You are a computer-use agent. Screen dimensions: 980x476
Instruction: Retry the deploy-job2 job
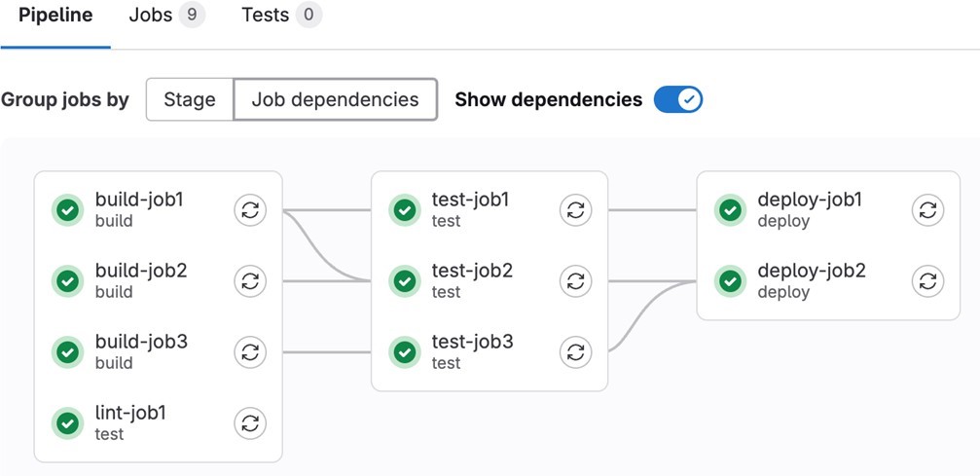tap(927, 281)
